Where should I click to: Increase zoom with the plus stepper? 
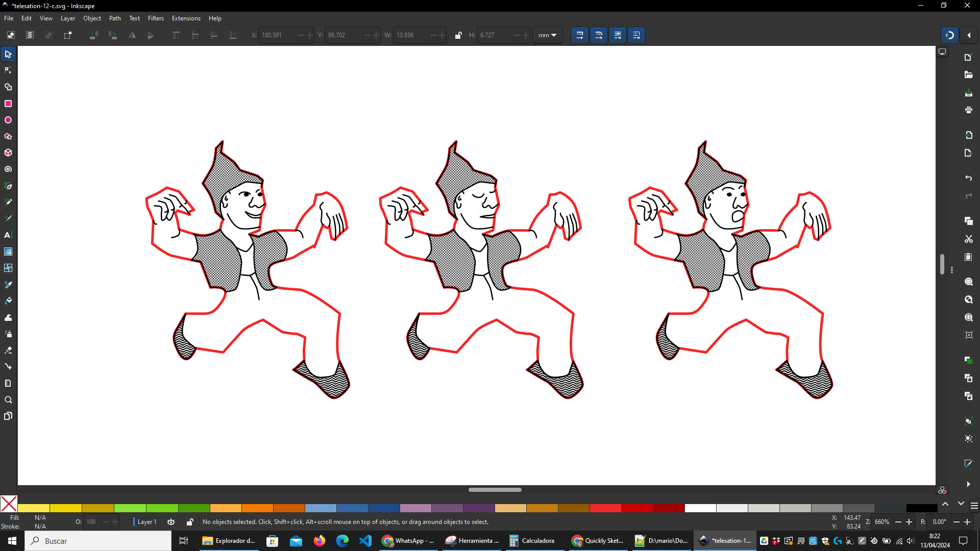click(x=909, y=522)
